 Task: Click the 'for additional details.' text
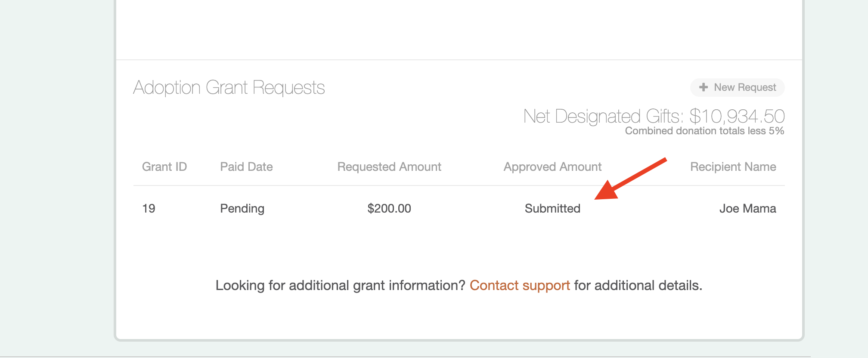coord(638,285)
